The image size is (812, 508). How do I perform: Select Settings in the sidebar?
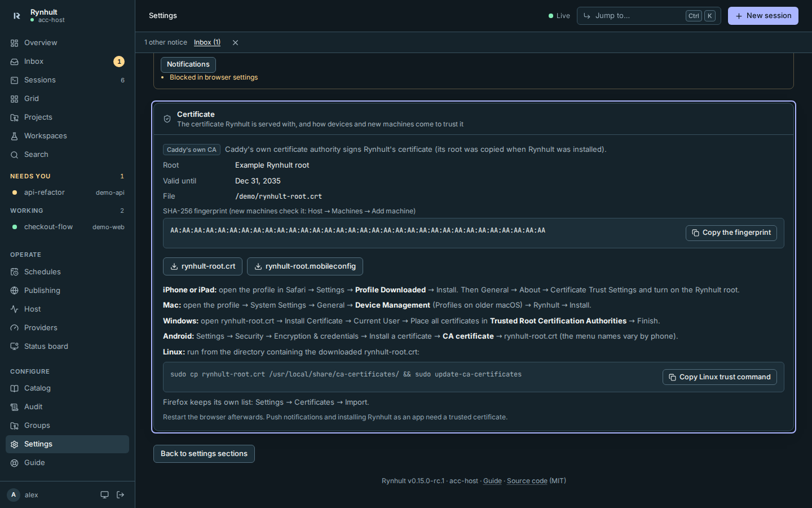[67, 444]
